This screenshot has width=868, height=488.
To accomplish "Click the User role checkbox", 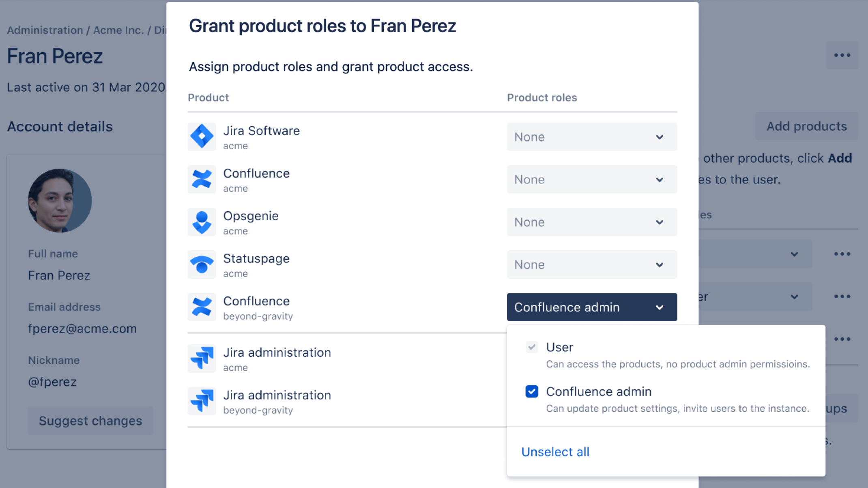I will point(531,347).
